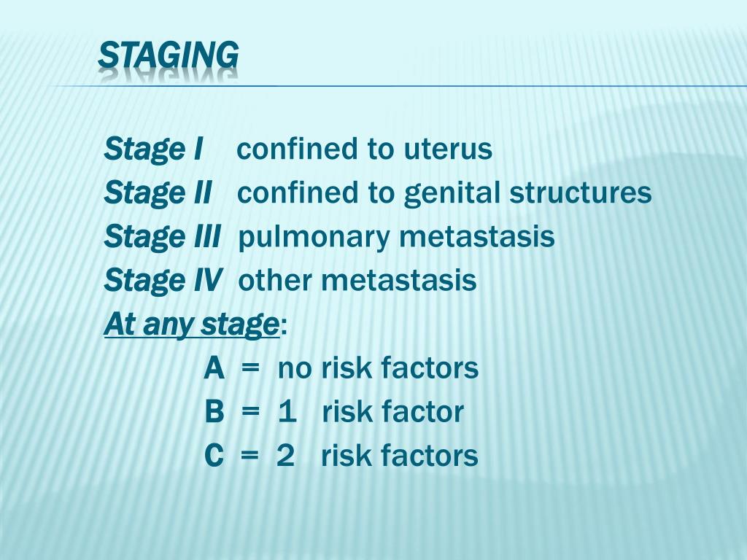Click 'risk factors' text on C line
Image resolution: width=747 pixels, height=560 pixels.
[x=400, y=456]
